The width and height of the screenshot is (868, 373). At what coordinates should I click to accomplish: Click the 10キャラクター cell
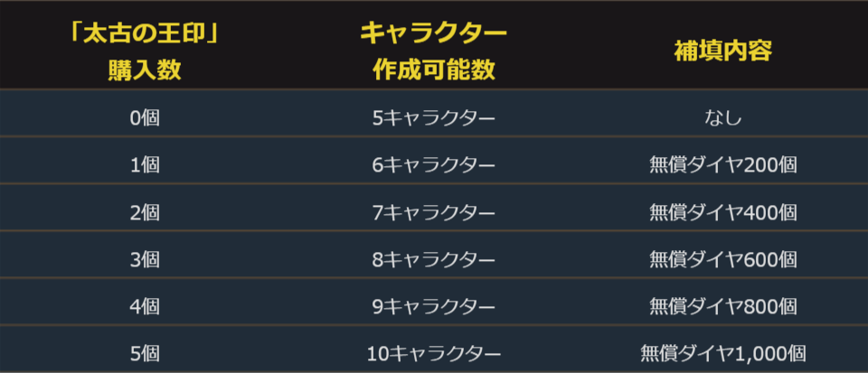[433, 353]
